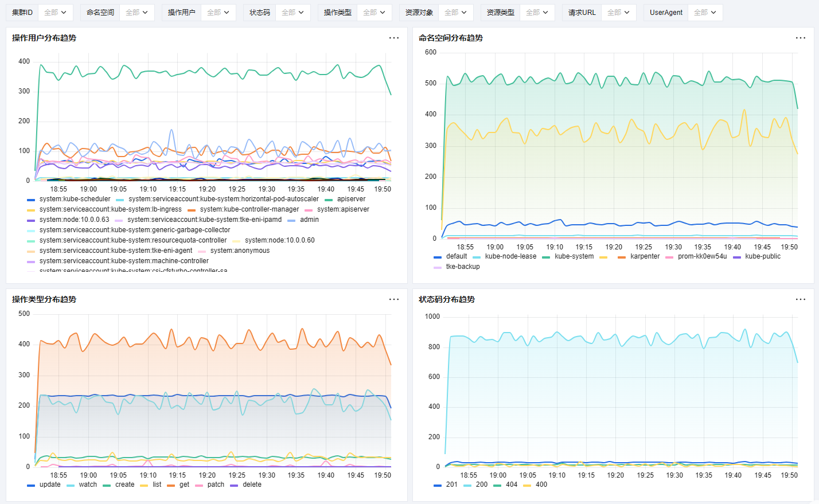Toggle the delete operation legend item
The image size is (819, 504).
click(252, 485)
